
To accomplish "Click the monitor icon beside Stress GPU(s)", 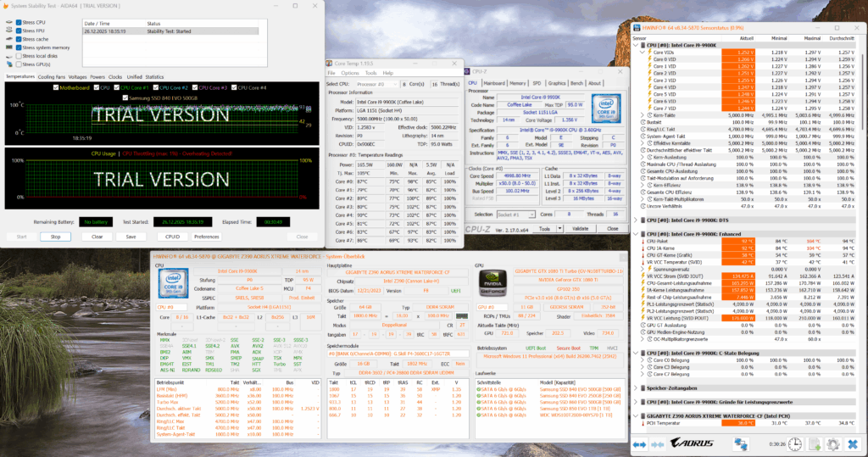I will tap(8, 64).
